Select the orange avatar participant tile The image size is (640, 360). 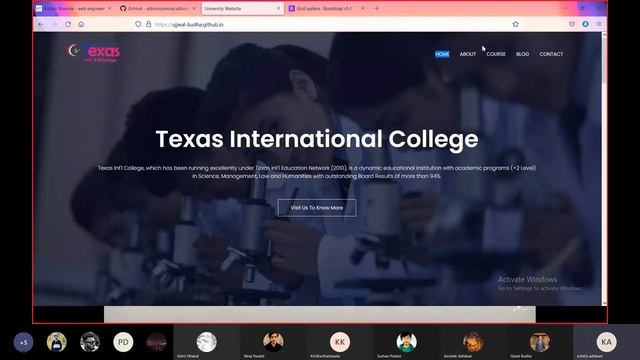click(473, 342)
